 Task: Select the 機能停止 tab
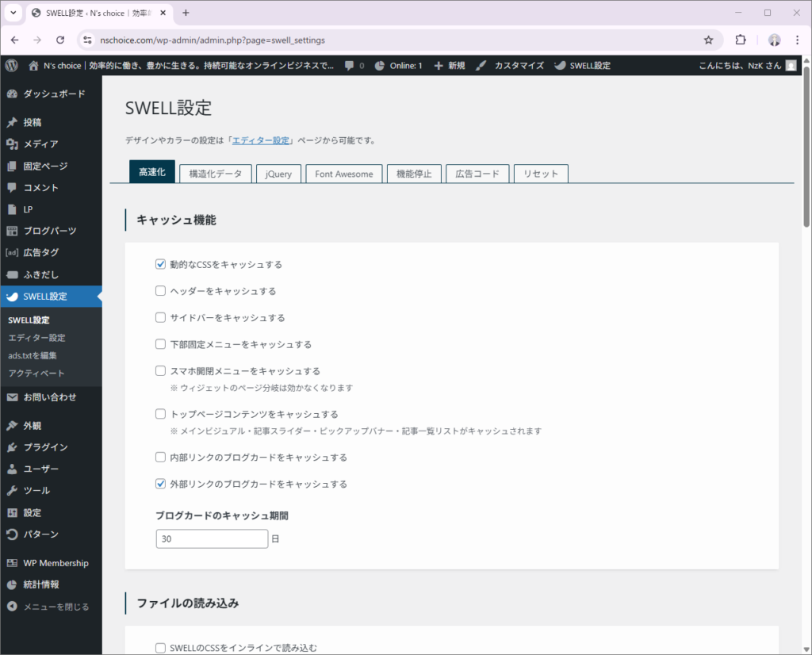(x=413, y=174)
